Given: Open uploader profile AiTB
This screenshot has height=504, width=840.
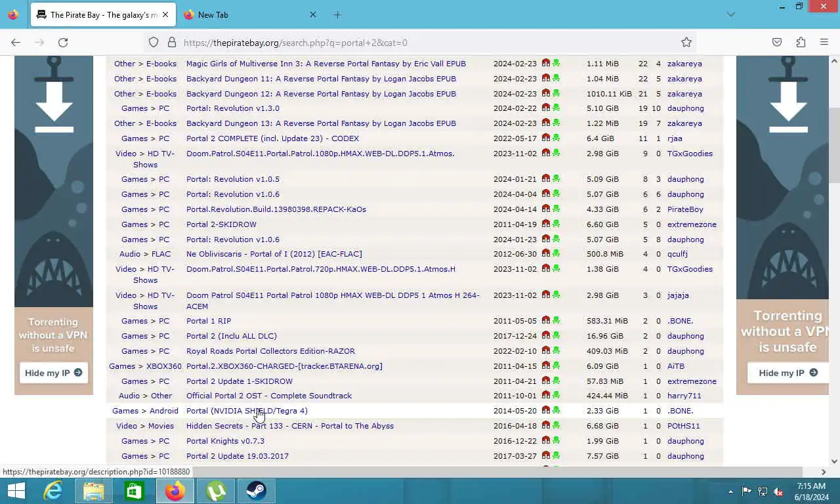Looking at the screenshot, I should click(x=676, y=366).
